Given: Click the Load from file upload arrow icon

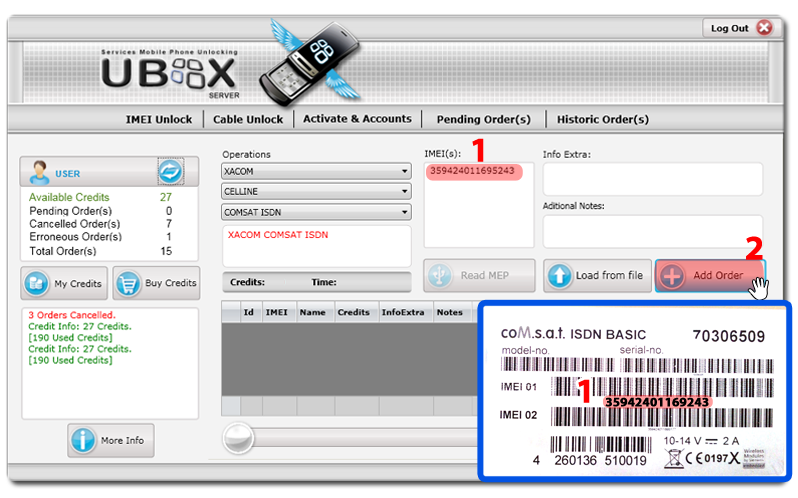Looking at the screenshot, I should (559, 275).
